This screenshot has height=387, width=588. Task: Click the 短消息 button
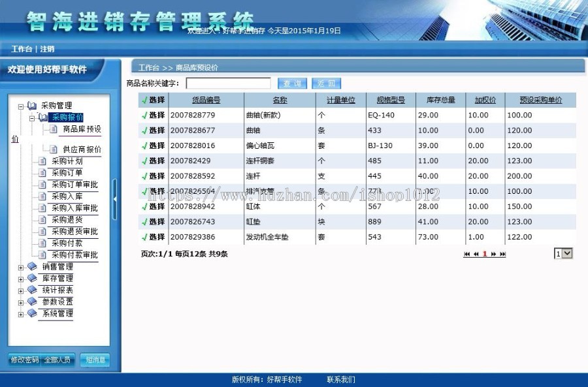pyautogui.click(x=95, y=360)
